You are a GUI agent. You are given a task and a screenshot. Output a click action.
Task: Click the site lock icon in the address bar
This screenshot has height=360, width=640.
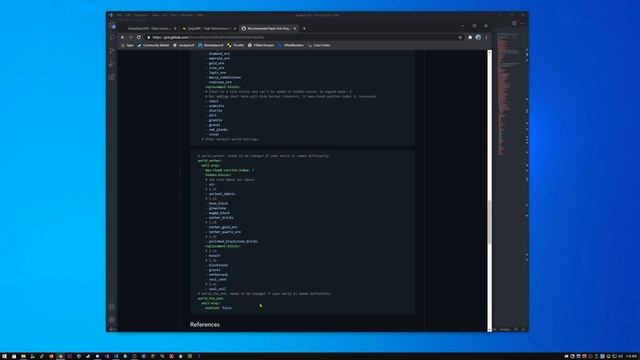tap(149, 37)
